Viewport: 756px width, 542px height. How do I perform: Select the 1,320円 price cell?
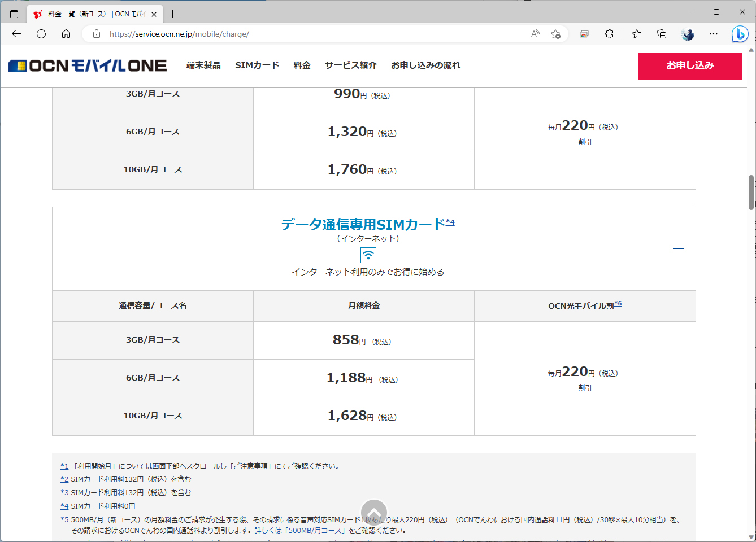(364, 132)
